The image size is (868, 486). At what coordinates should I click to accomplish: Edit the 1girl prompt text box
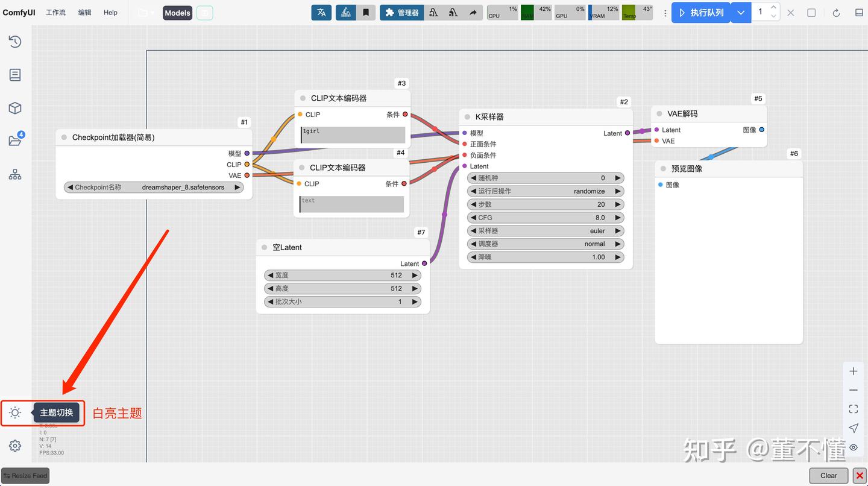coord(353,134)
